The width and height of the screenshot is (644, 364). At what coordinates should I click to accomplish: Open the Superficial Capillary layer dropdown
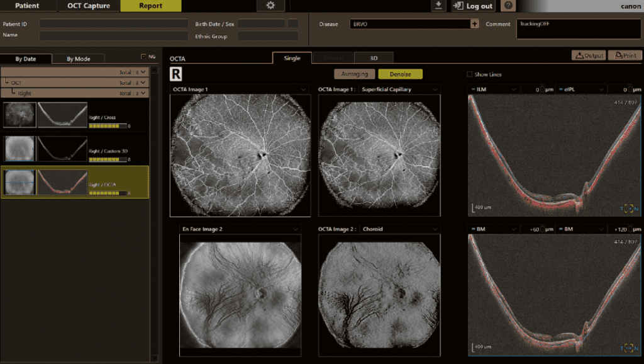(x=436, y=89)
